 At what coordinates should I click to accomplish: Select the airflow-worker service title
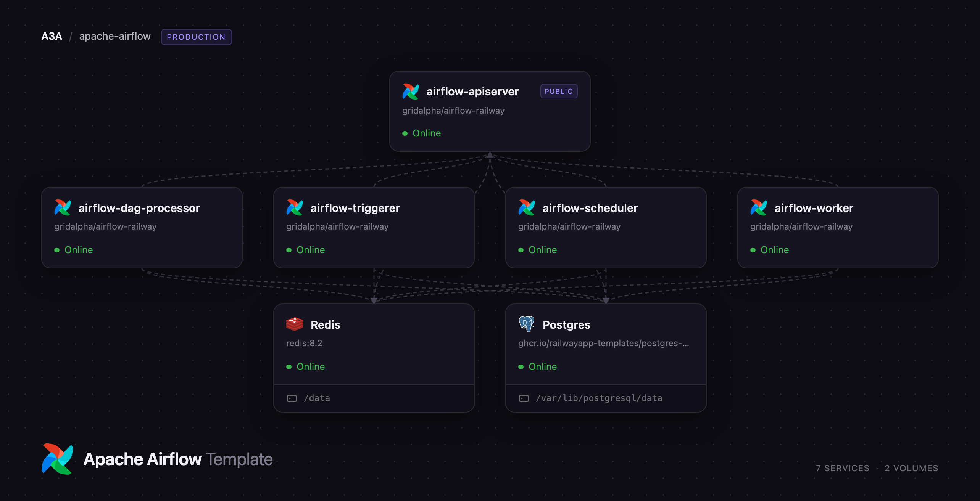tap(814, 208)
